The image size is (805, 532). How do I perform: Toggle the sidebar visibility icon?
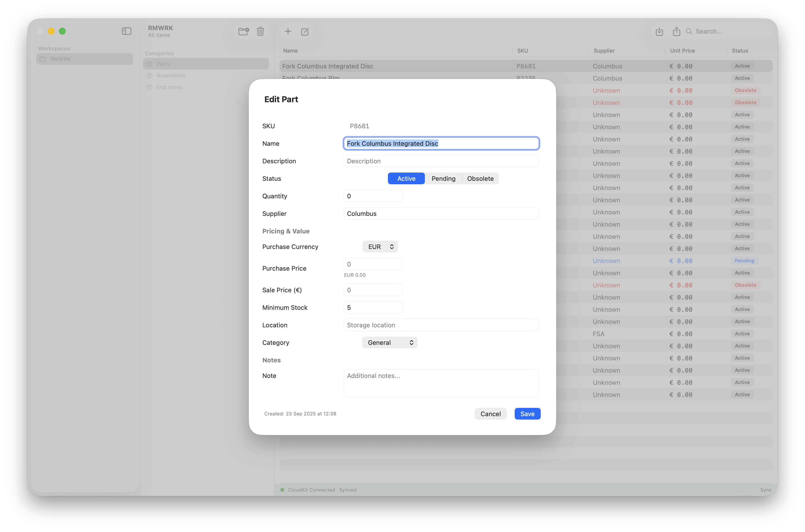tap(127, 31)
